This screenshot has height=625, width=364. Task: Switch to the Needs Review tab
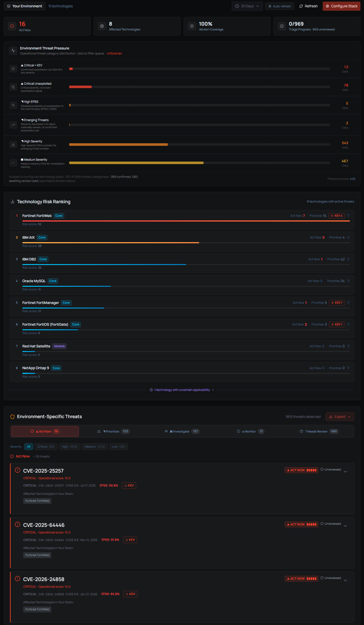tap(319, 432)
